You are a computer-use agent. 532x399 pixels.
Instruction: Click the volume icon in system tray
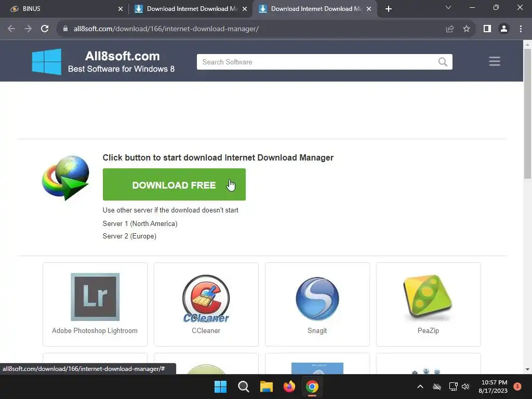coord(465,387)
